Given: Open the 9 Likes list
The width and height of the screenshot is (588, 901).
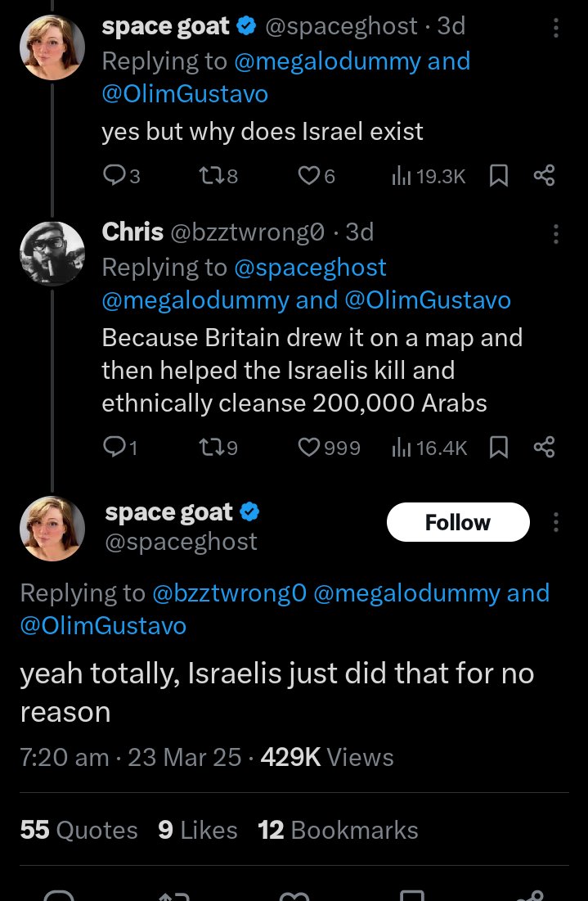Looking at the screenshot, I should point(198,831).
